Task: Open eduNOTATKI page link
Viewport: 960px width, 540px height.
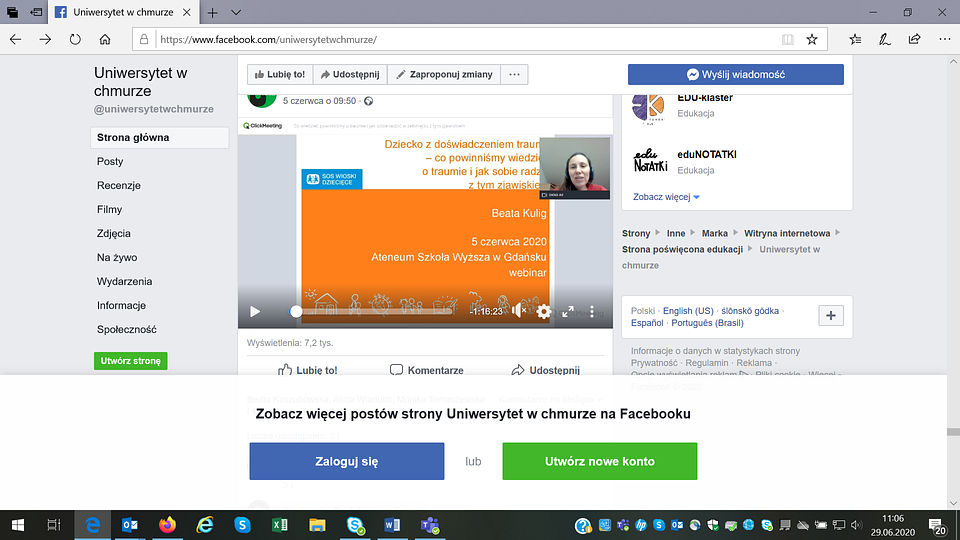Action: (707, 154)
